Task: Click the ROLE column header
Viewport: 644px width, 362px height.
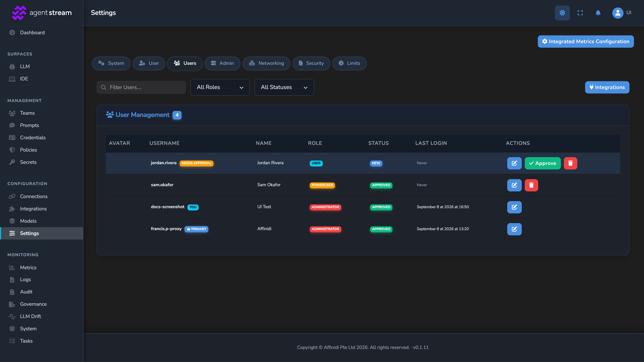Action: [315, 143]
